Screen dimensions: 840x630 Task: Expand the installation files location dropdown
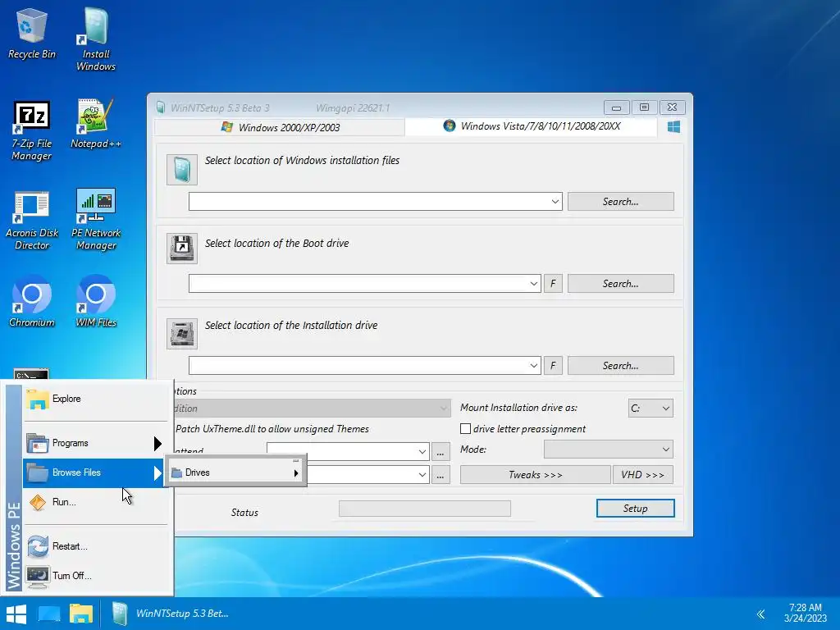(x=555, y=202)
